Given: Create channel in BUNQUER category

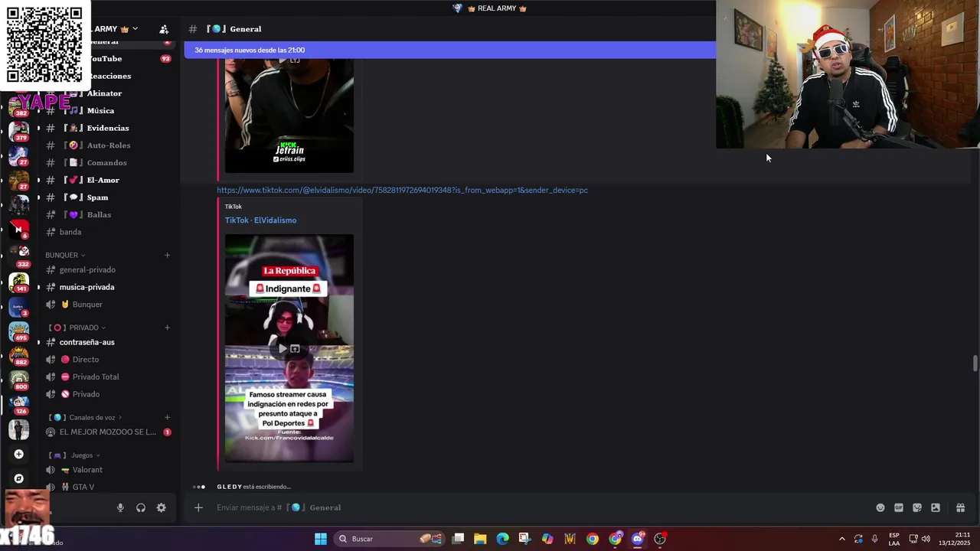Looking at the screenshot, I should (167, 255).
